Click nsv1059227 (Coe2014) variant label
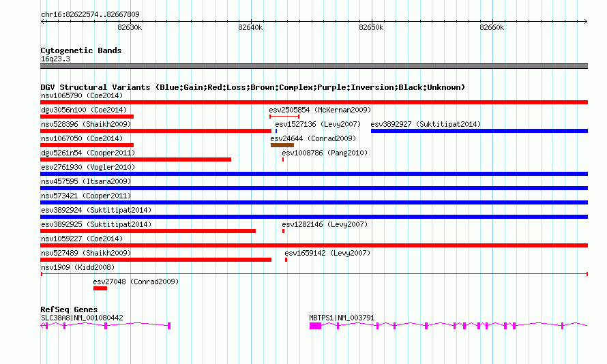The width and height of the screenshot is (607, 364). pyautogui.click(x=82, y=239)
